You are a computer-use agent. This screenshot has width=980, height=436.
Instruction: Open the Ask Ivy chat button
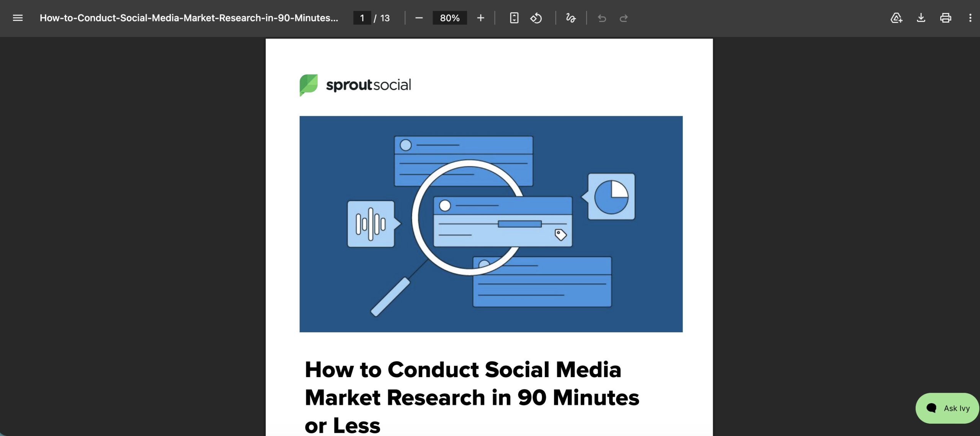(x=947, y=408)
